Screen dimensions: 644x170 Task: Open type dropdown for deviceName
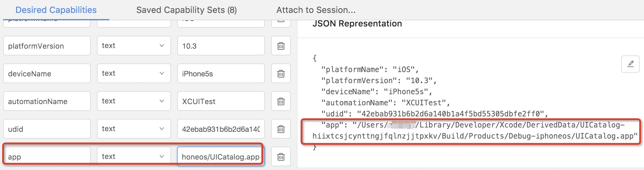coord(134,73)
